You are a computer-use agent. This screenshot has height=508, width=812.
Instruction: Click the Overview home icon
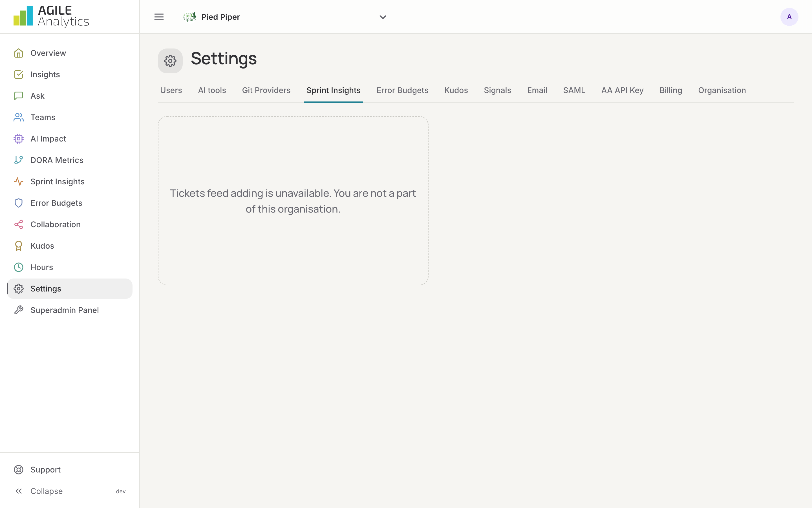tap(19, 53)
